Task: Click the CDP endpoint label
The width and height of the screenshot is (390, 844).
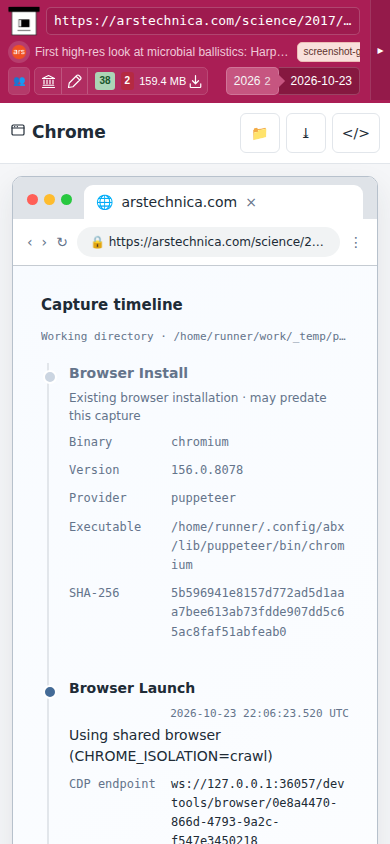Action: [112, 784]
